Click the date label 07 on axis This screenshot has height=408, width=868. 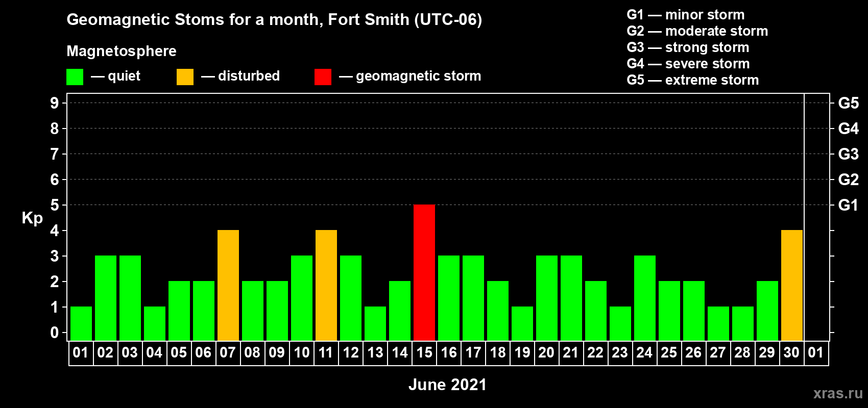[228, 353]
